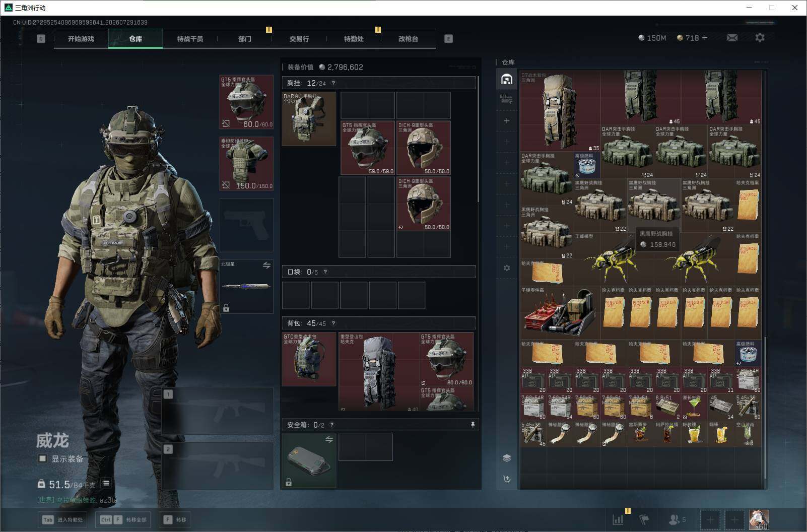The width and height of the screenshot is (807, 532).
Task: Select empty primary weapon slot 1
Action: point(218,411)
